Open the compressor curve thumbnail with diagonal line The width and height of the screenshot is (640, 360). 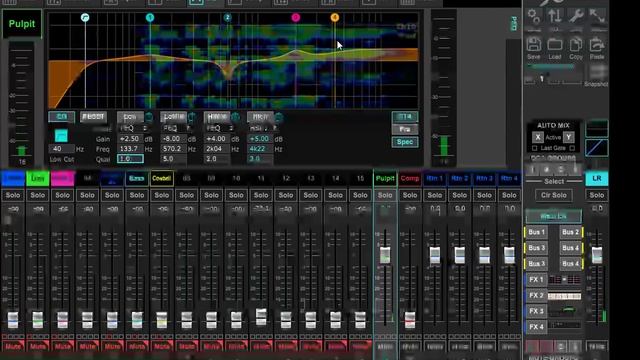click(x=597, y=148)
